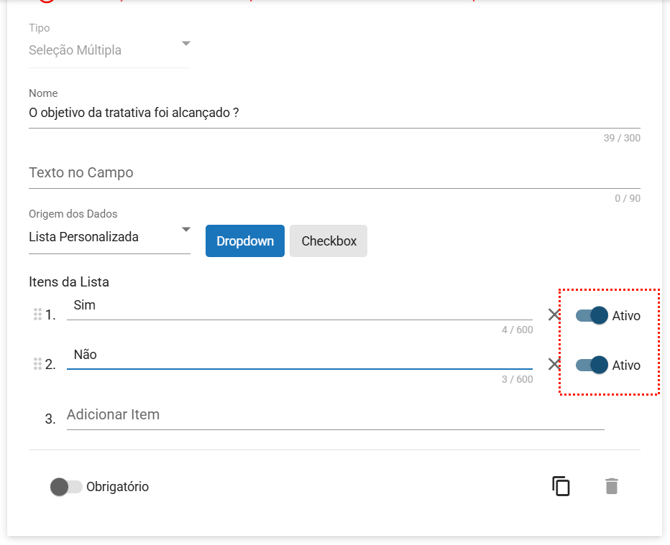This screenshot has width=670, height=545.
Task: Duplicate this field using the copy icon
Action: (561, 486)
